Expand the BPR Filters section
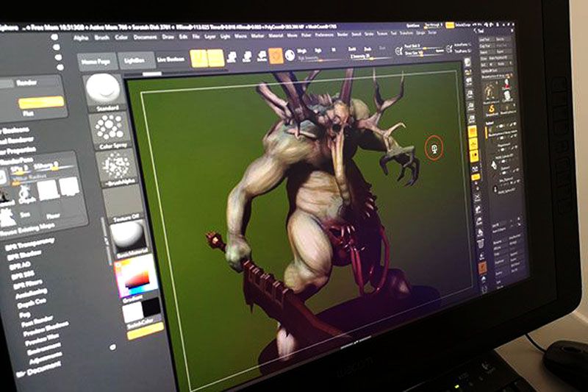588x392 pixels. (x=28, y=285)
